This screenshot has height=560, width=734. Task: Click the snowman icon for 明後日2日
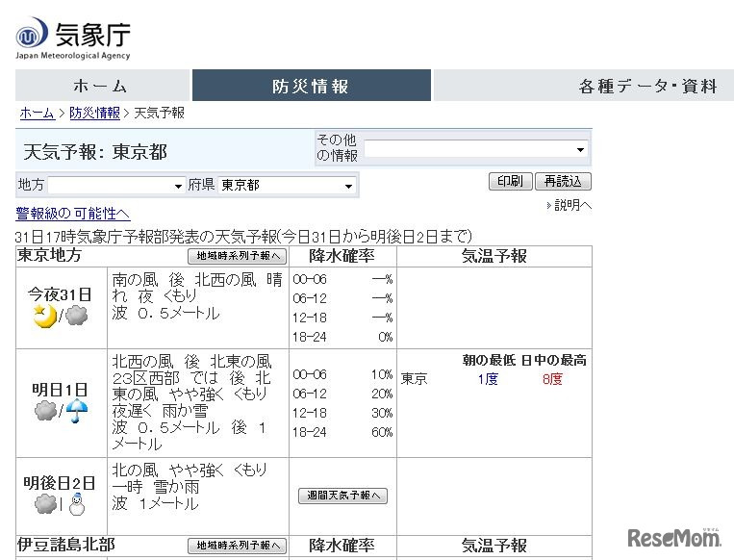(75, 504)
